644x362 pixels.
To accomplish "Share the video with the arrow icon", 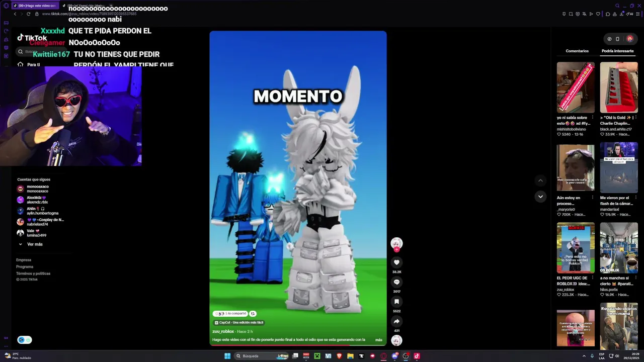I will [396, 321].
